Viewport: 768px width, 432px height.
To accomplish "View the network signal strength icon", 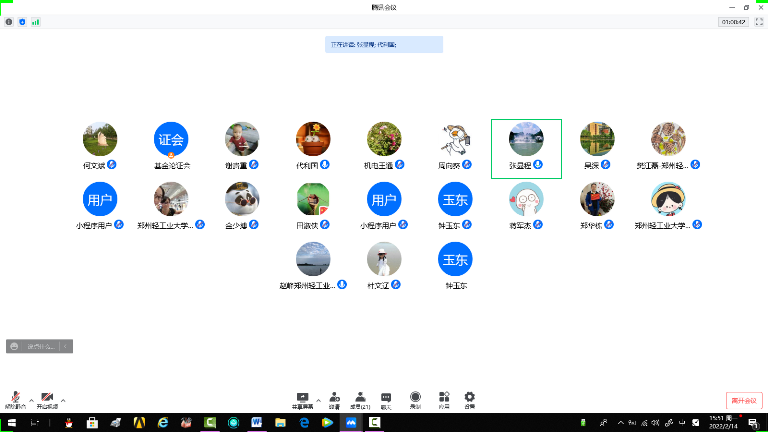I will [x=36, y=21].
